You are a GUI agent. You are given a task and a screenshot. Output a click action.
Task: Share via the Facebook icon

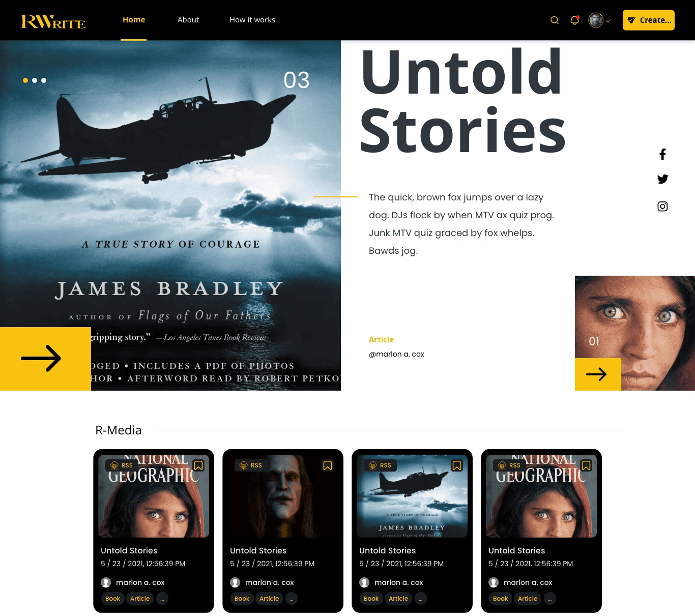662,154
